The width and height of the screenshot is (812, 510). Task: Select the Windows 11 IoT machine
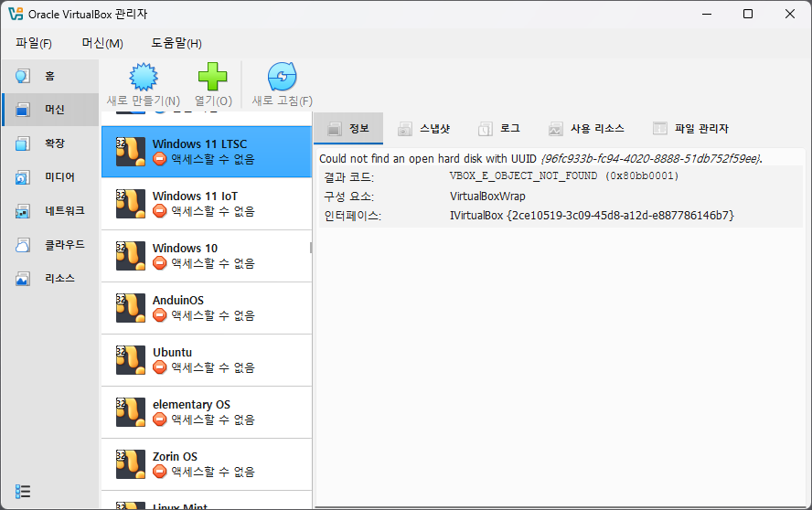[207, 204]
